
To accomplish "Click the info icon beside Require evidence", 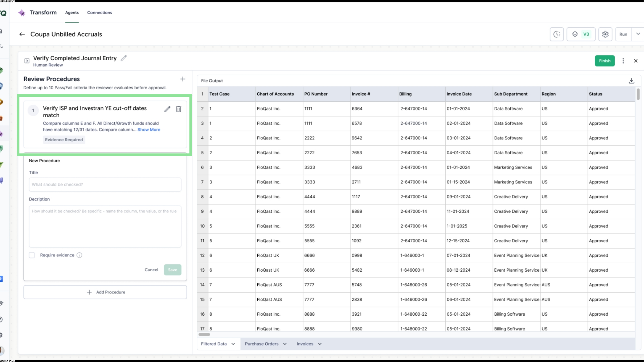I will pos(79,255).
